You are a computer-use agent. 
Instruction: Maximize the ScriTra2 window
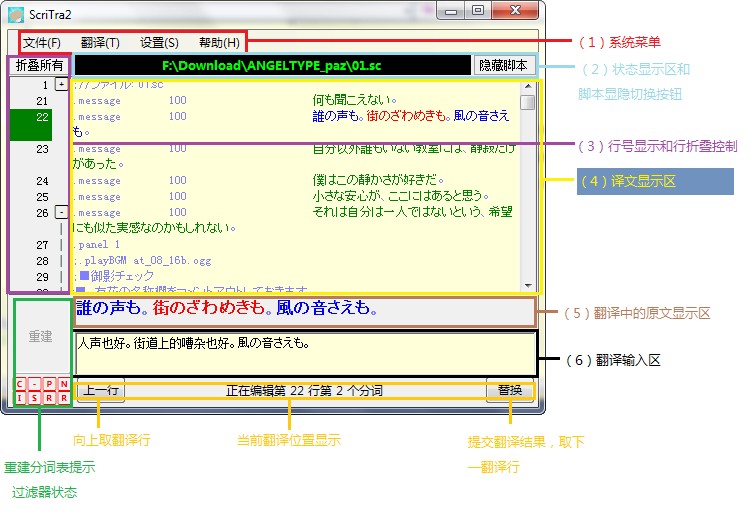coord(478,10)
